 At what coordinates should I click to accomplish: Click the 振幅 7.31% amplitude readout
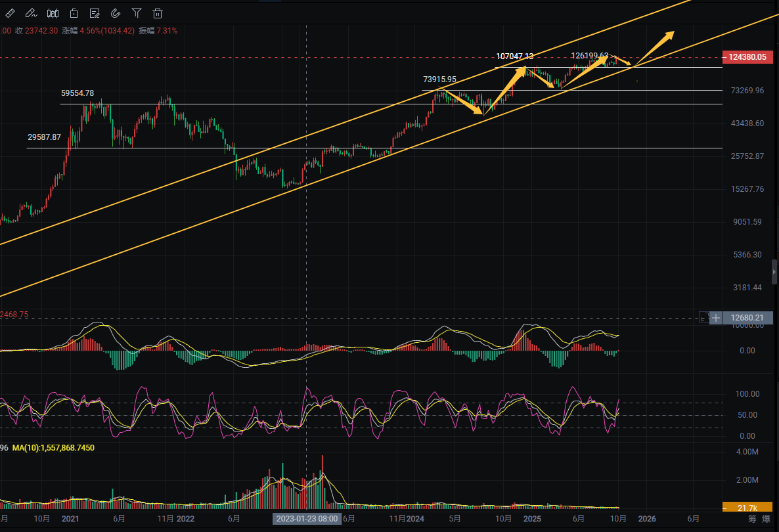pyautogui.click(x=158, y=31)
